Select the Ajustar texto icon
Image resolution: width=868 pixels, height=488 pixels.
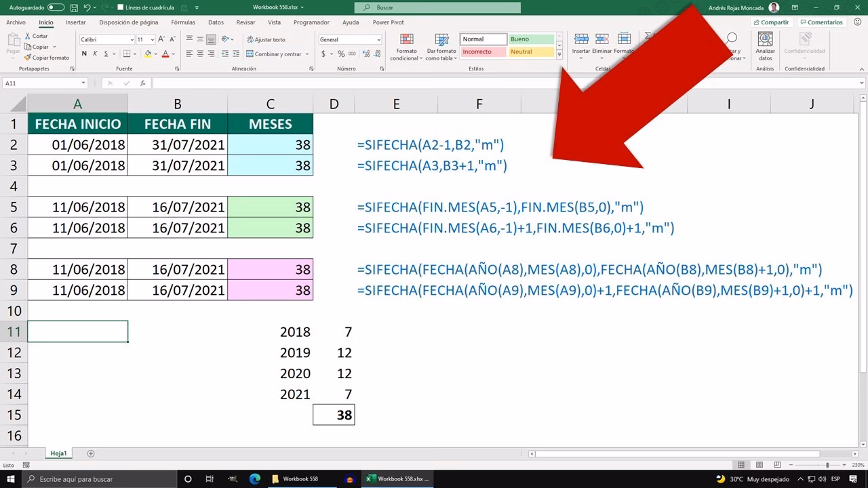pos(250,39)
